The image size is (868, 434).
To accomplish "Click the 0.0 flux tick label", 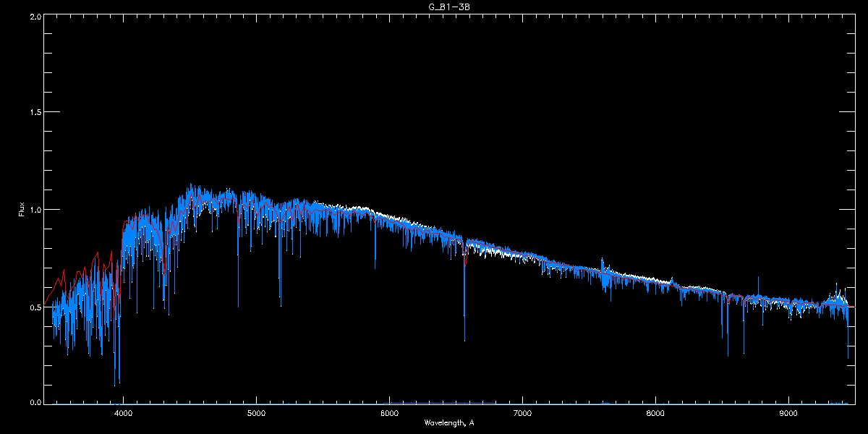I will pyautogui.click(x=35, y=401).
